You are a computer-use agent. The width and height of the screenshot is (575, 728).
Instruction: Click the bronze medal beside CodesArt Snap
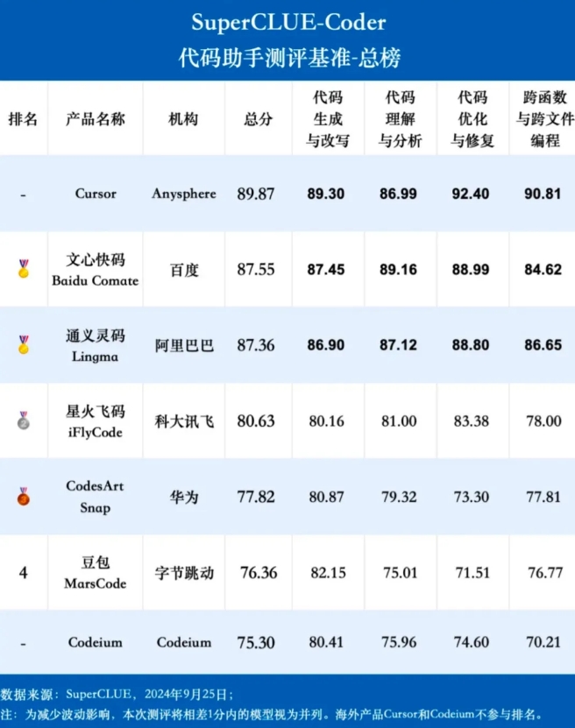(x=24, y=497)
